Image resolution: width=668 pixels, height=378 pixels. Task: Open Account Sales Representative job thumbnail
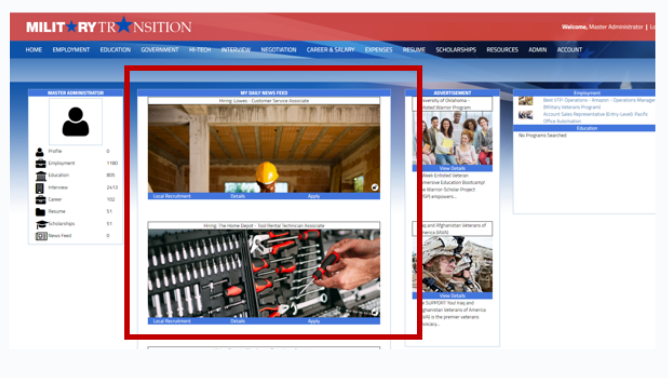point(526,115)
